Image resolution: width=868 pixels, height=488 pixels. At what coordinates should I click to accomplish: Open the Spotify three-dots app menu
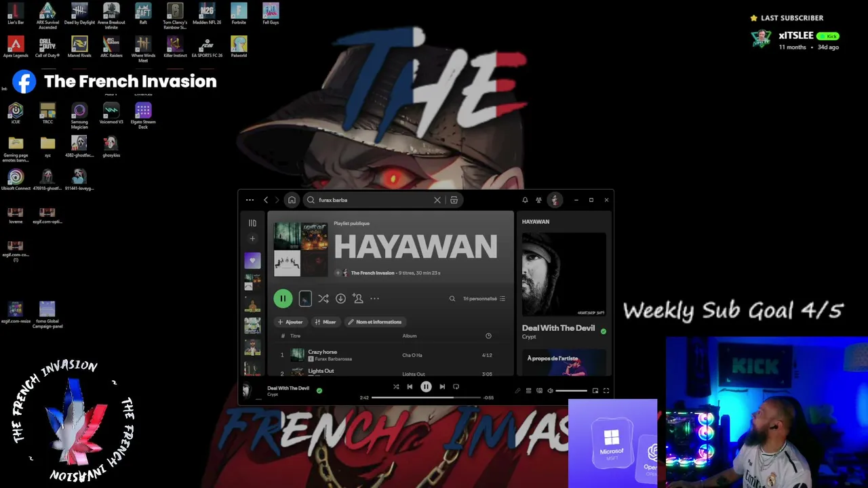tap(250, 200)
